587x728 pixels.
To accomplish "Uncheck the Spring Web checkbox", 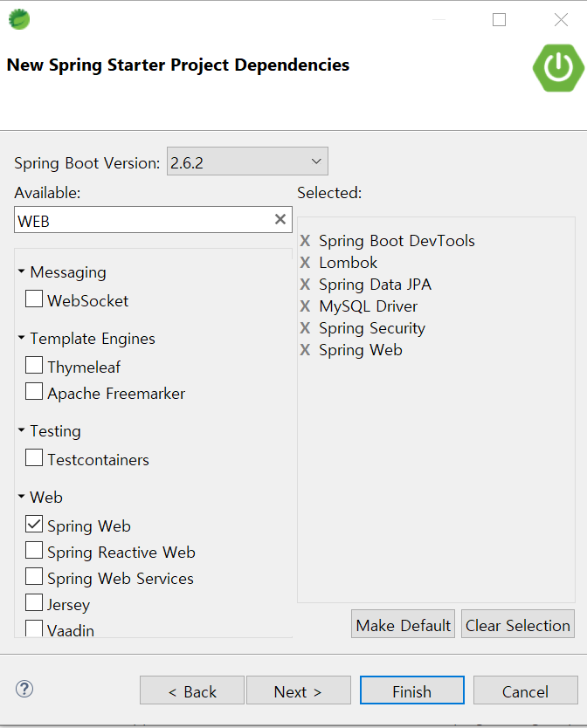I will tap(34, 524).
